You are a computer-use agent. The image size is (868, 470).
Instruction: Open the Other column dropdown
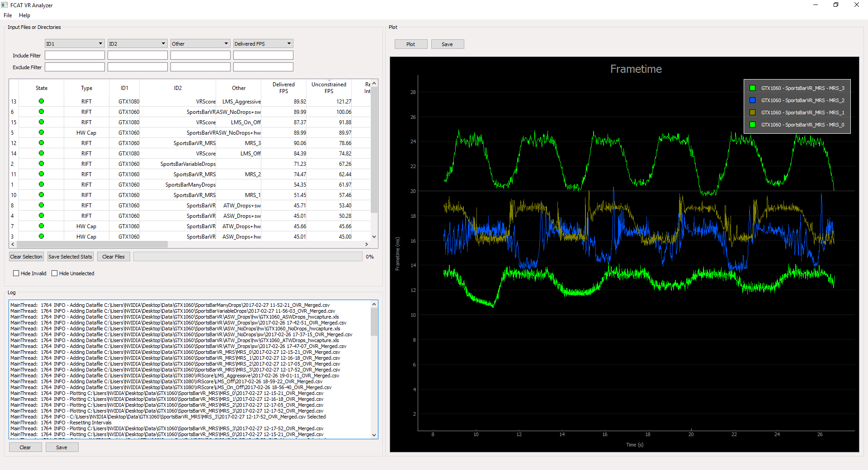[200, 44]
